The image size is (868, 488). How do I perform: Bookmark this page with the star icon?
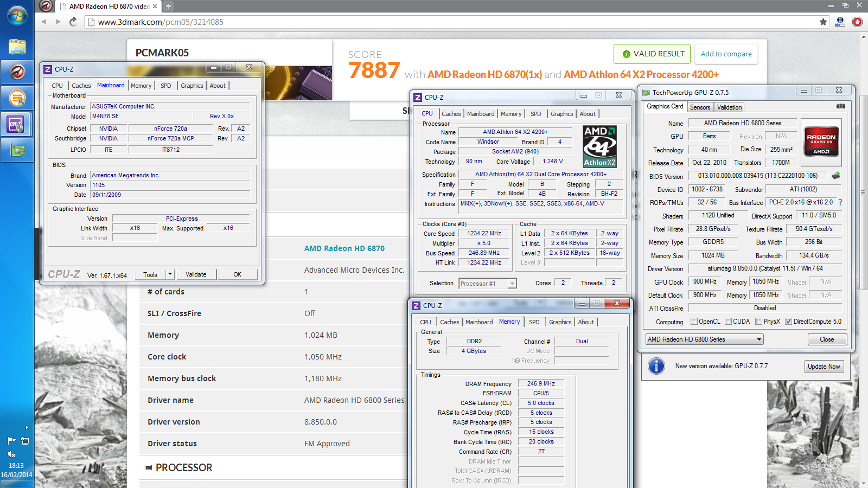point(823,22)
